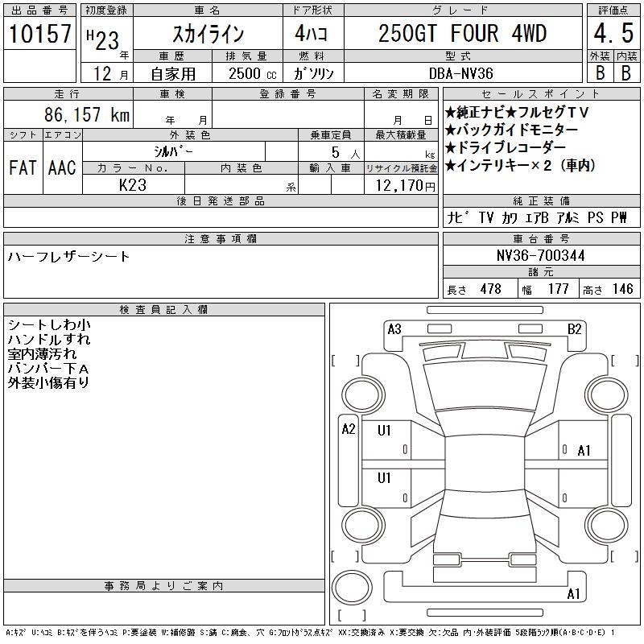Viewport: 644px width, 644px height.
Task: Click the inspector note 外装小傷有り
Action: coord(49,382)
